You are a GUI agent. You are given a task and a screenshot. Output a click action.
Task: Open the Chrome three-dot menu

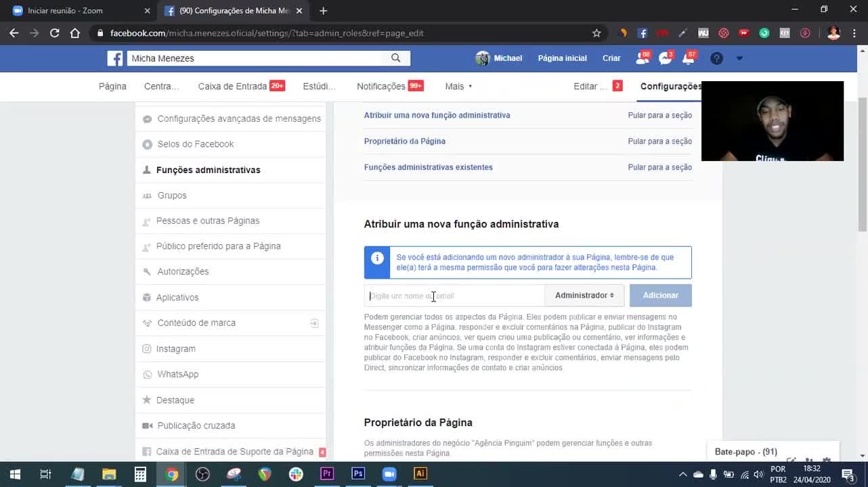tap(854, 33)
